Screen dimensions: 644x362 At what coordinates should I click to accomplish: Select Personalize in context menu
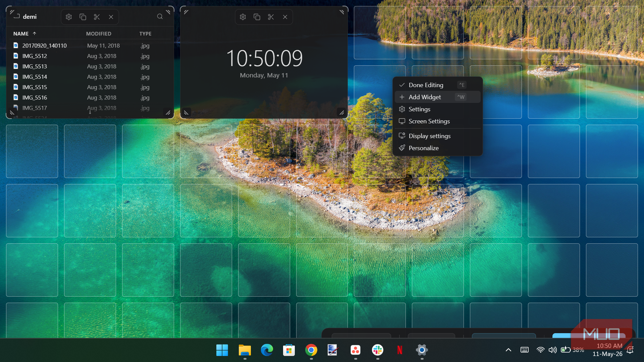pyautogui.click(x=438, y=148)
